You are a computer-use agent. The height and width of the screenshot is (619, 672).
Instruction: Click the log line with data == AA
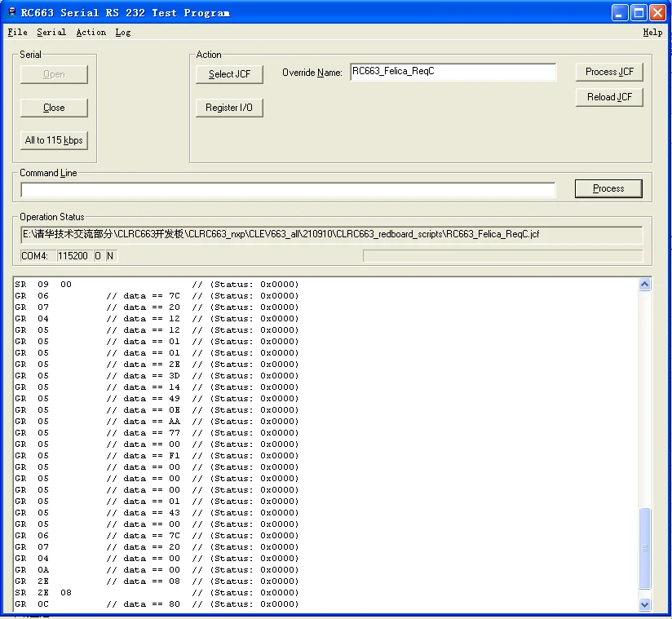[157, 422]
